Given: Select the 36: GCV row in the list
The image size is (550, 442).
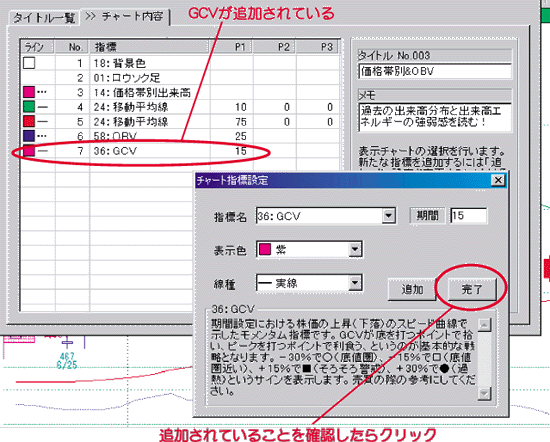Looking at the screenshot, I should click(x=181, y=151).
